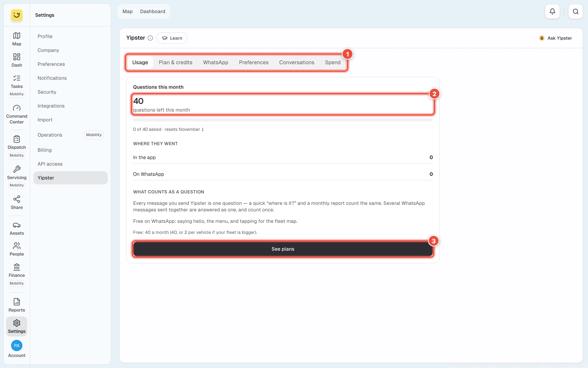Click the See plans button
Viewport: 588px width, 368px height.
[283, 249]
